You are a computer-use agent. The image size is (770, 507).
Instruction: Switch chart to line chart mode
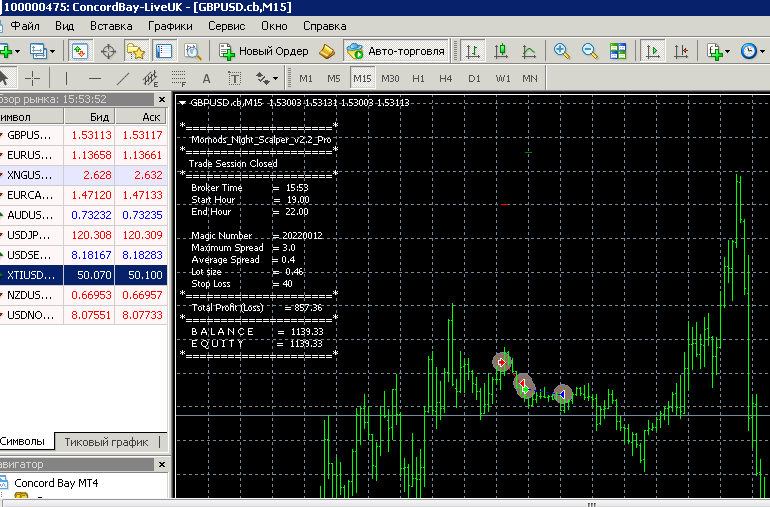[x=529, y=51]
